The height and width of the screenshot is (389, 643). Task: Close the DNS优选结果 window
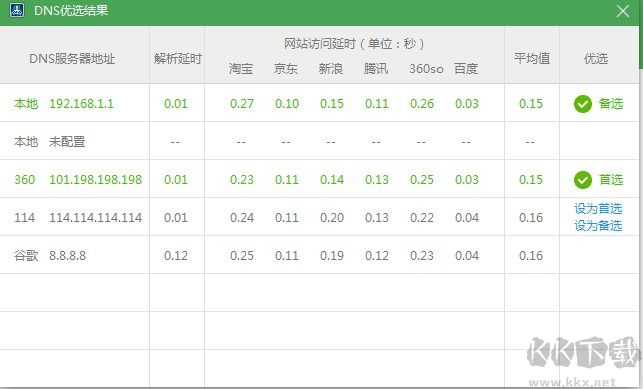[x=623, y=11]
